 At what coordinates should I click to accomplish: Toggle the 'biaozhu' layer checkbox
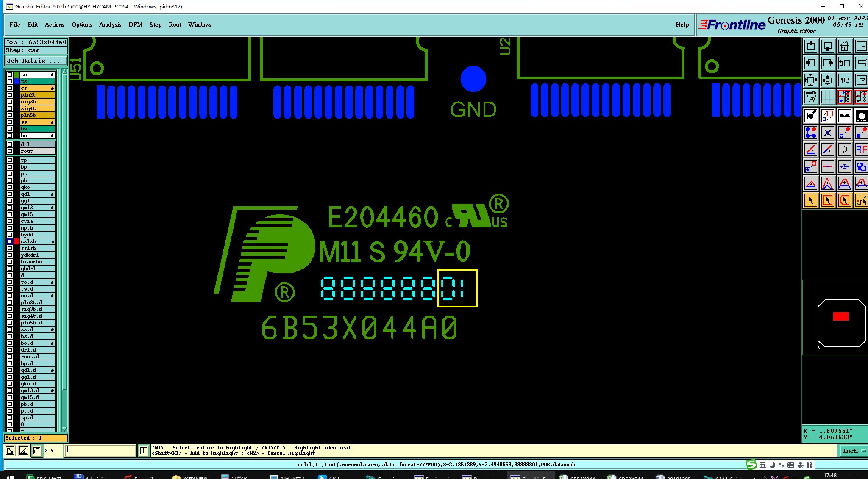(10, 262)
